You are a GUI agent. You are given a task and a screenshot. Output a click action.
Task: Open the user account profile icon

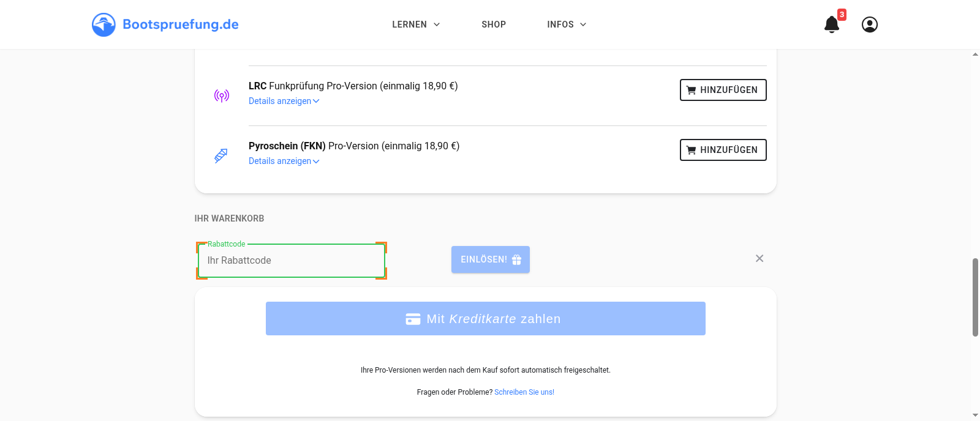pos(870,24)
